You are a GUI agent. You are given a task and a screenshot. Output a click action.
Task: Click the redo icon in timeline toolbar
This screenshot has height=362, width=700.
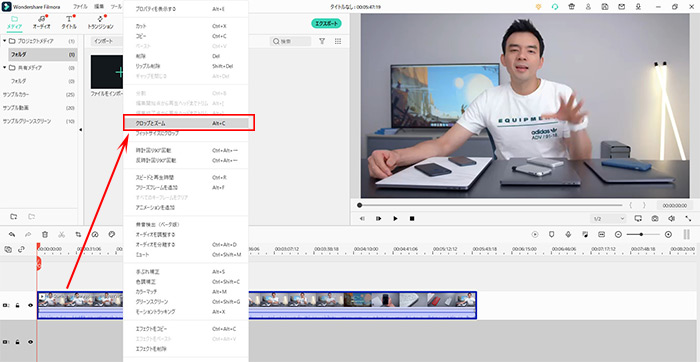tap(28, 234)
